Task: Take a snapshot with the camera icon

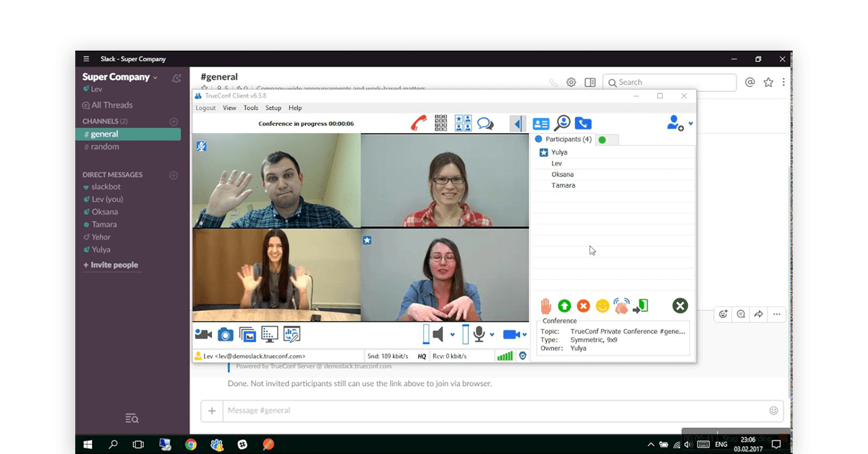Action: click(226, 334)
